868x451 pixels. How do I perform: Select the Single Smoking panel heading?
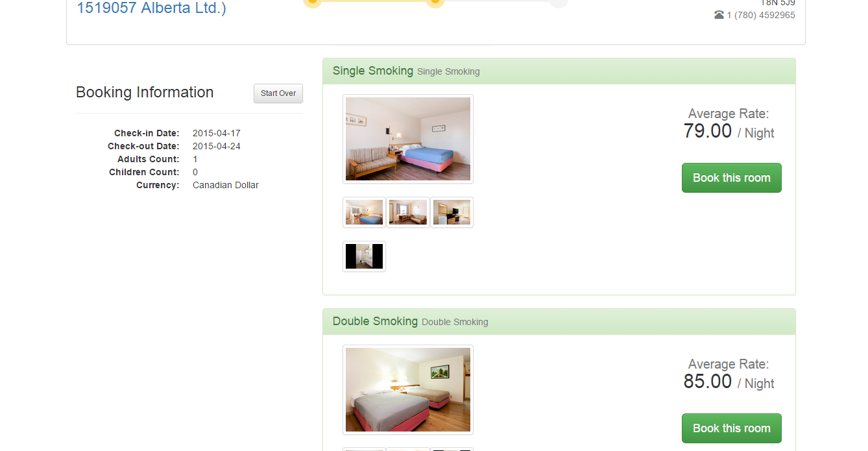(x=559, y=71)
